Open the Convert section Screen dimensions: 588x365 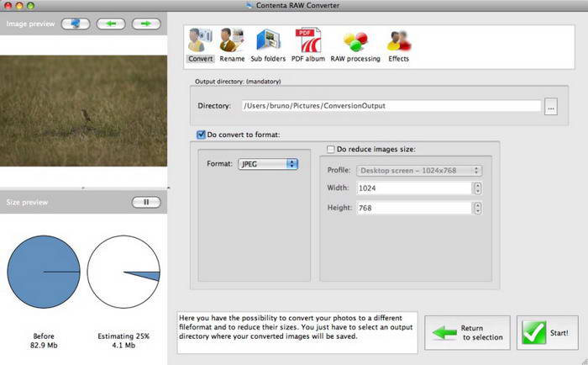200,45
